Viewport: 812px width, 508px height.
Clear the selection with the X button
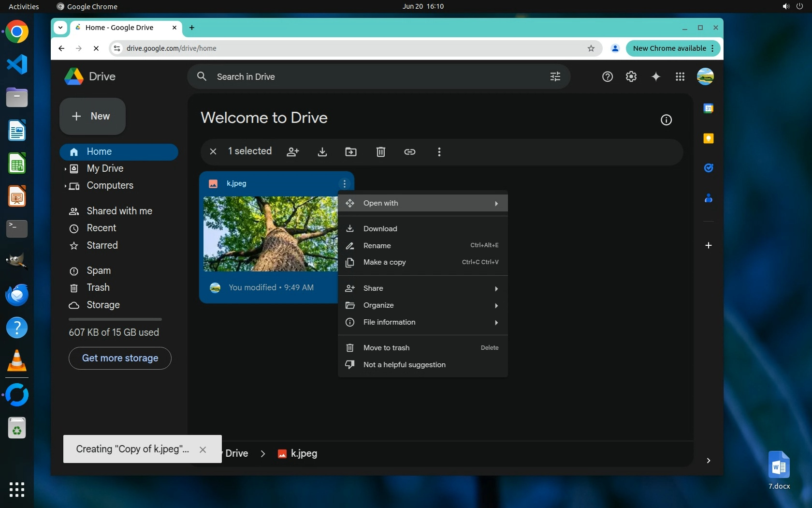(213, 152)
